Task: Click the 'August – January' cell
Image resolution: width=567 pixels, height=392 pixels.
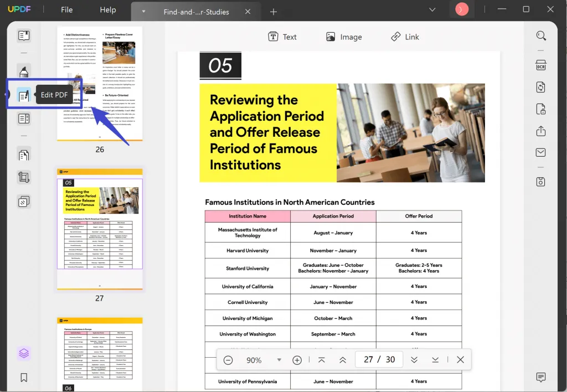Action: point(333,233)
